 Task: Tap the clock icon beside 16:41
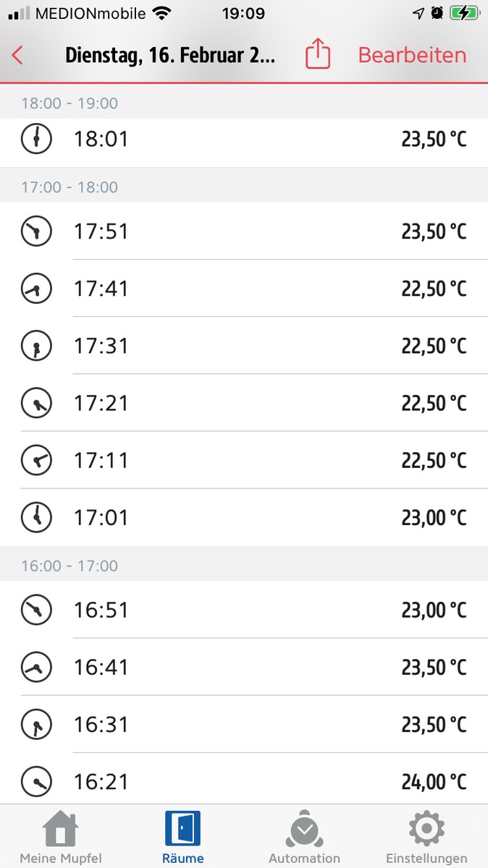pos(36,667)
